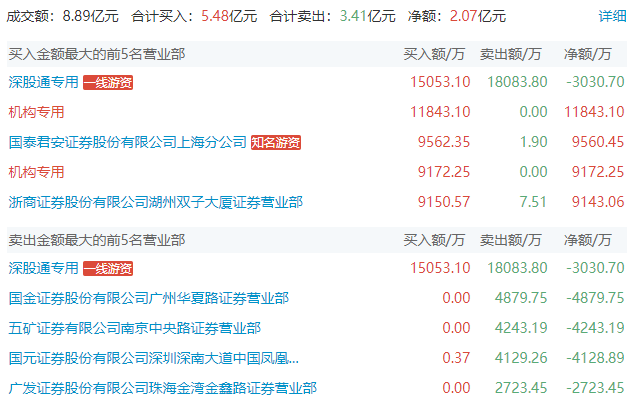Select net amount -3030.70 in the buyers table
Screen dimensions: 630x406
pyautogui.click(x=595, y=82)
